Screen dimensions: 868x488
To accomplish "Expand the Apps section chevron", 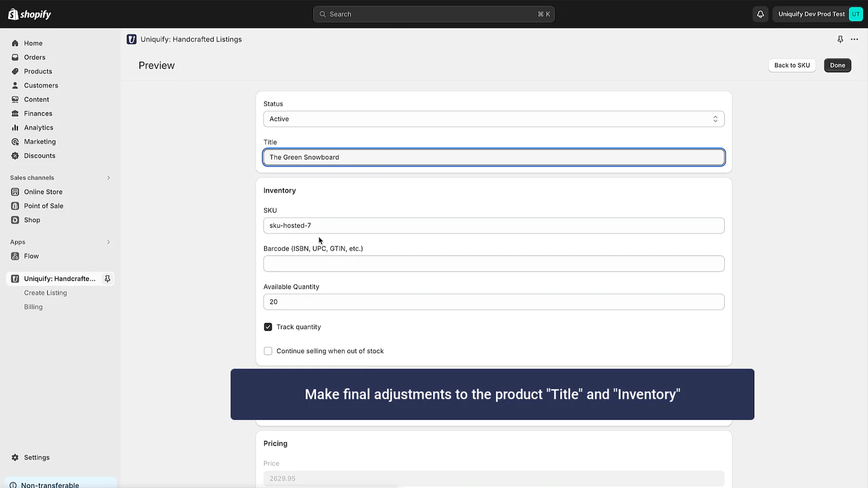I will [108, 242].
